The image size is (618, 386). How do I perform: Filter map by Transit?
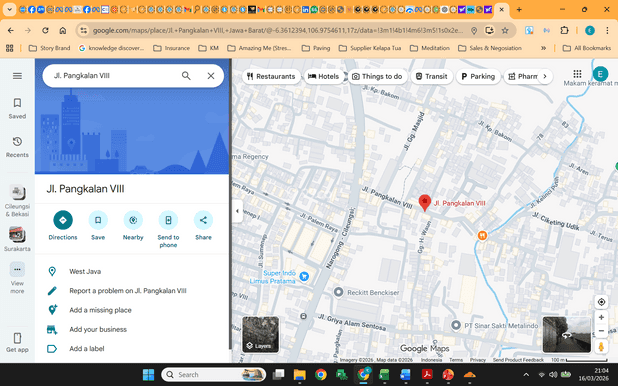click(432, 76)
